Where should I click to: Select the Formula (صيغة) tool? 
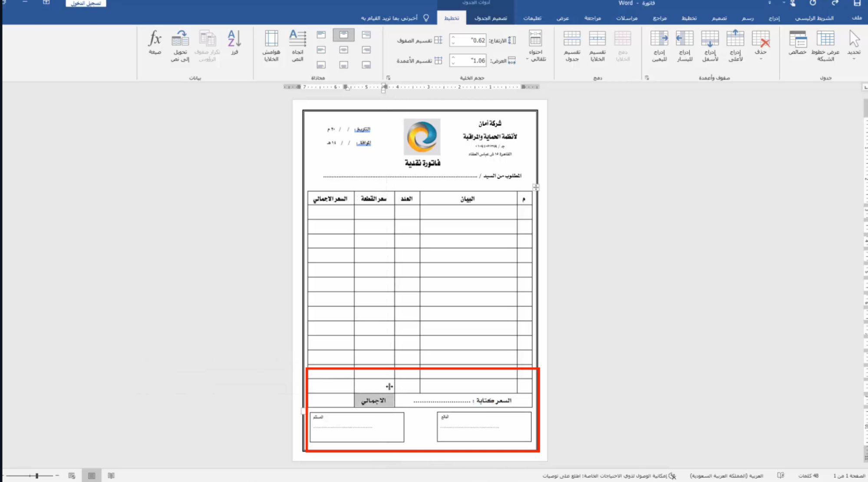click(155, 43)
